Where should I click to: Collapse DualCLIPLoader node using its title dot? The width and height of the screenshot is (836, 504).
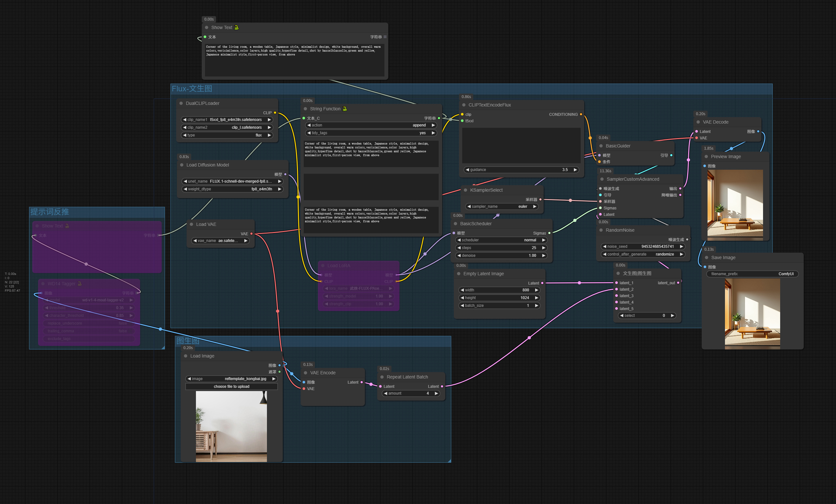181,103
